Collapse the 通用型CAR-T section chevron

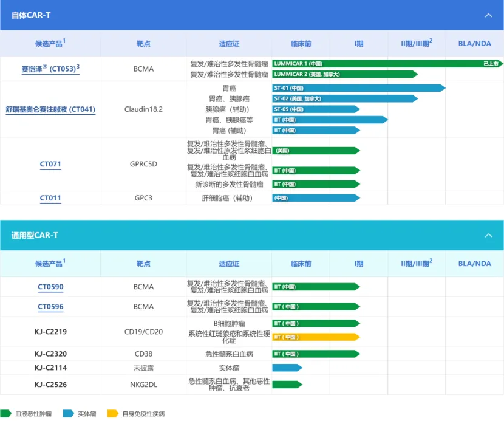488,235
